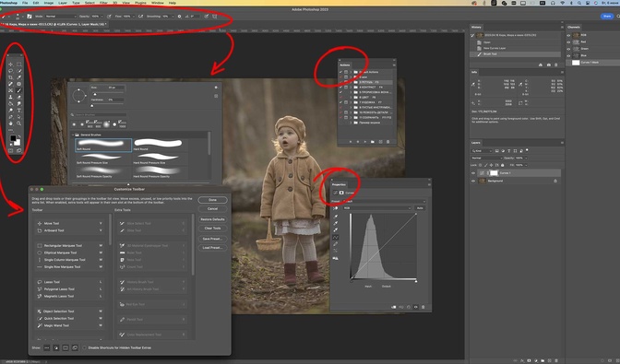
Task: Create new snapshot in History panel
Action: click(x=548, y=65)
